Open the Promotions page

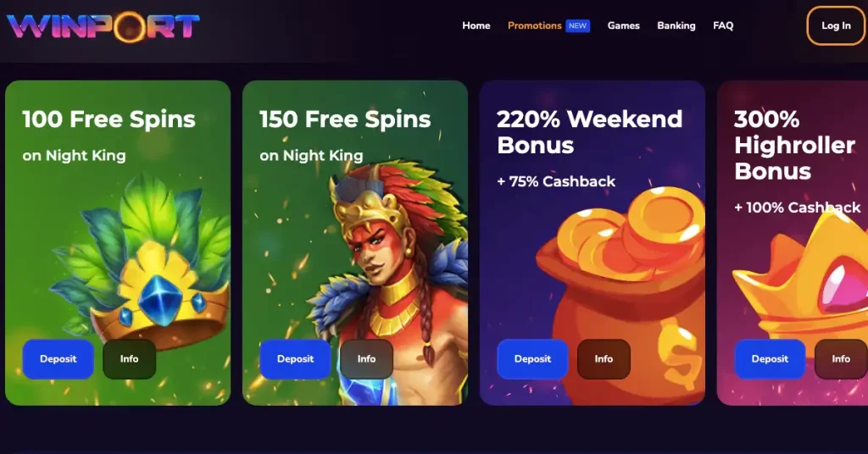click(x=534, y=25)
